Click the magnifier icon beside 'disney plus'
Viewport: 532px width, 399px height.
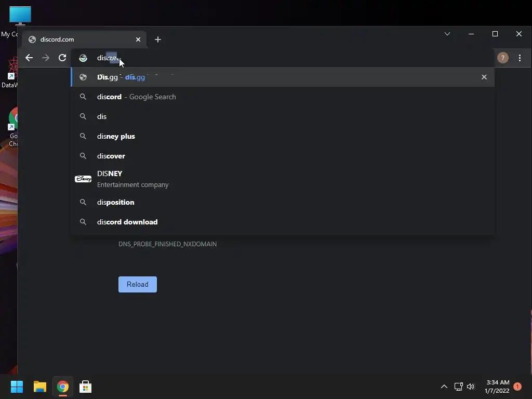point(83,136)
